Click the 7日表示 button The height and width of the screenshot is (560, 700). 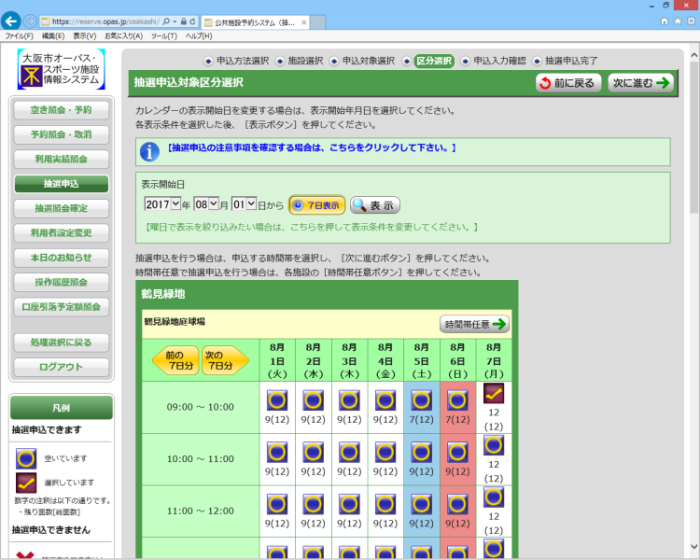tap(317, 205)
